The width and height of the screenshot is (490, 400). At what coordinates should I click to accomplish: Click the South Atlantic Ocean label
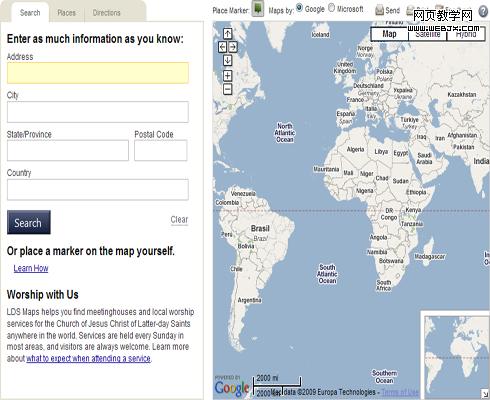point(327,274)
